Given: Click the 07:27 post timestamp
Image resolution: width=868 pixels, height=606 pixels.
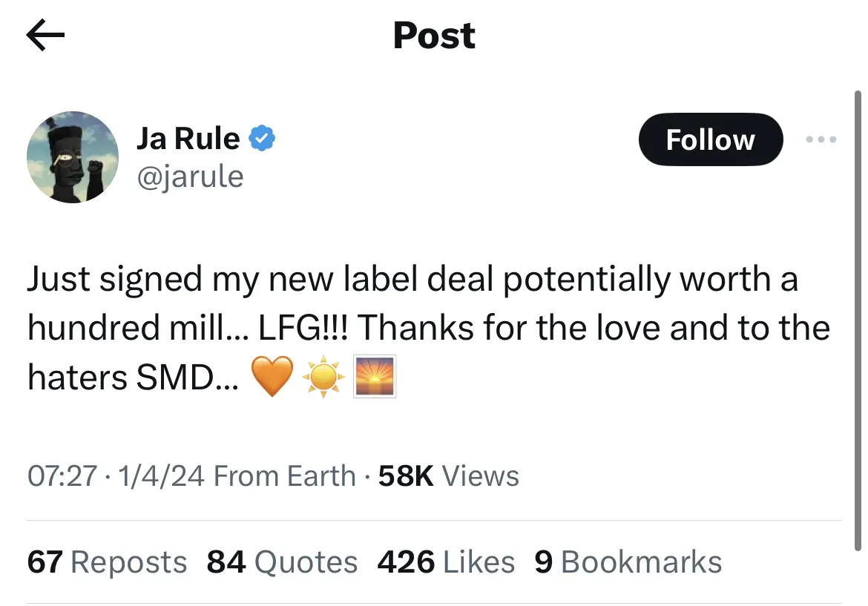Looking at the screenshot, I should coord(62,476).
